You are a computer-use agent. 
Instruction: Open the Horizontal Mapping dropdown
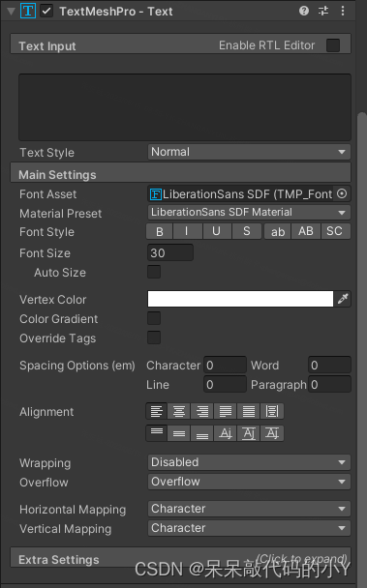tap(249, 509)
